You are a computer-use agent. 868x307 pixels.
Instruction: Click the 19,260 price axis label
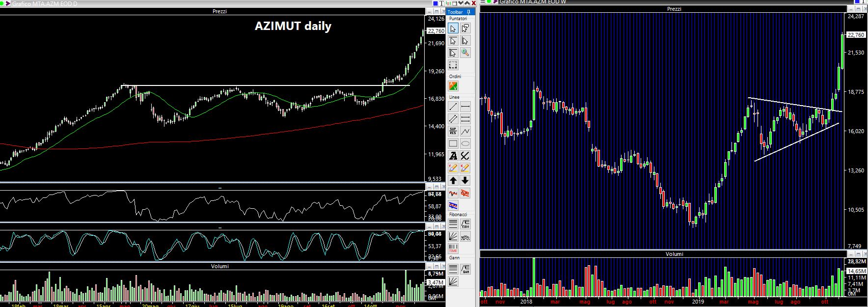coord(436,71)
